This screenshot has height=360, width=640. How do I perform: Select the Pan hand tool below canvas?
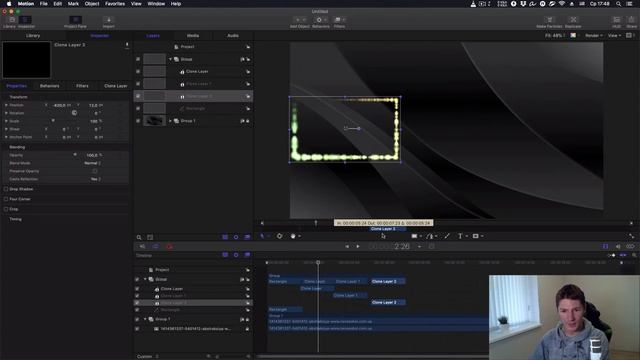tap(293, 236)
